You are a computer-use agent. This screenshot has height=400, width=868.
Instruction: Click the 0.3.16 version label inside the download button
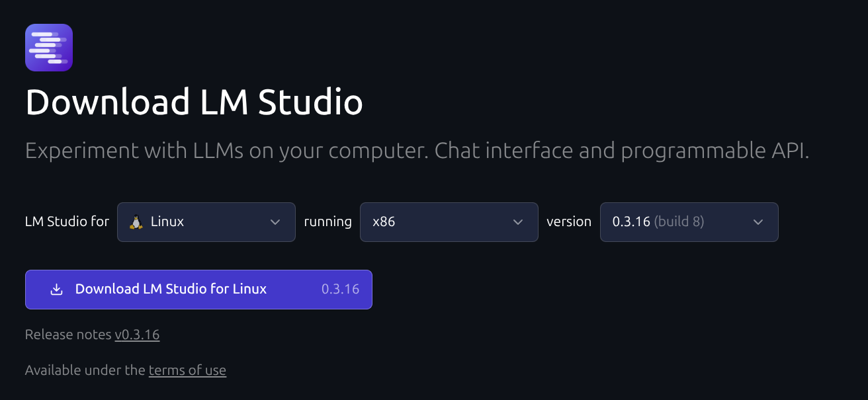point(340,289)
